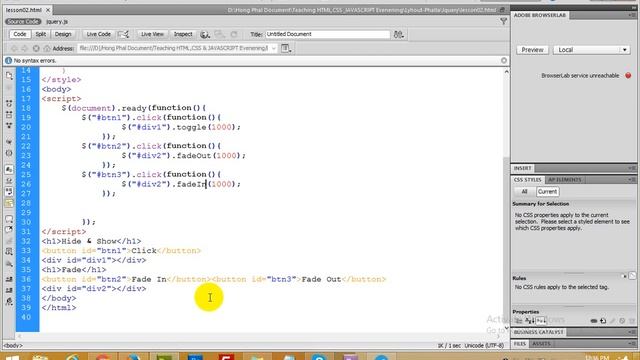Click Outdent Code icon in coding toolbar
The image size is (640, 360).
9,290
